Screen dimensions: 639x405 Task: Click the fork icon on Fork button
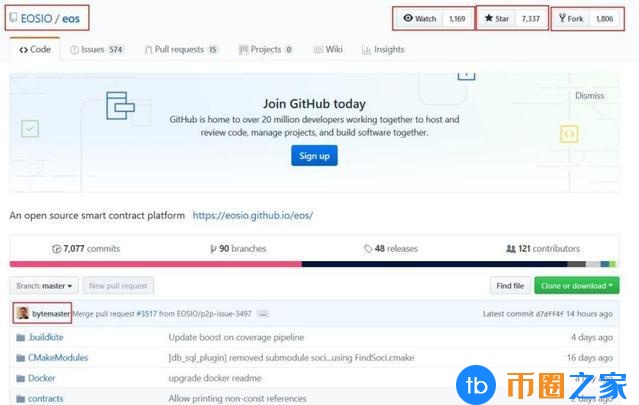pos(562,18)
